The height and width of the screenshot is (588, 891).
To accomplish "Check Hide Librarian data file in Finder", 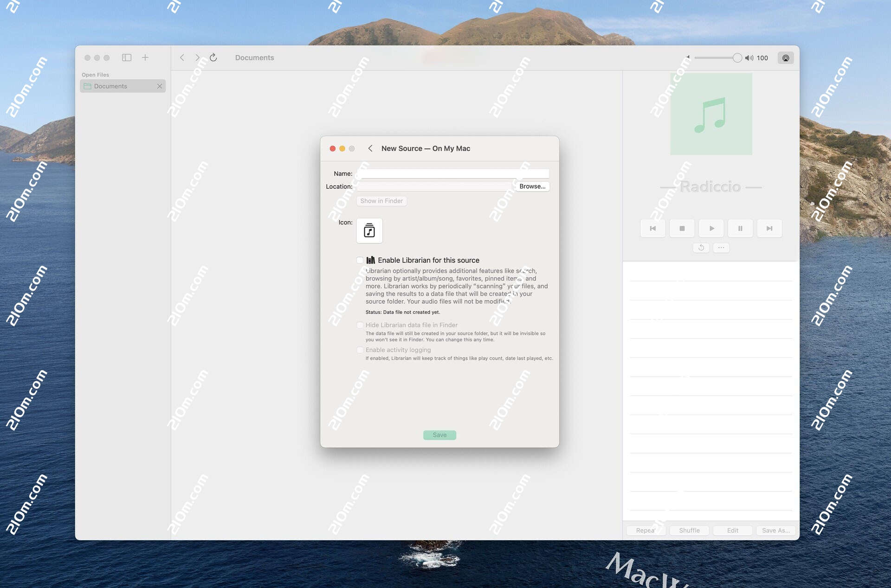I will coord(360,325).
